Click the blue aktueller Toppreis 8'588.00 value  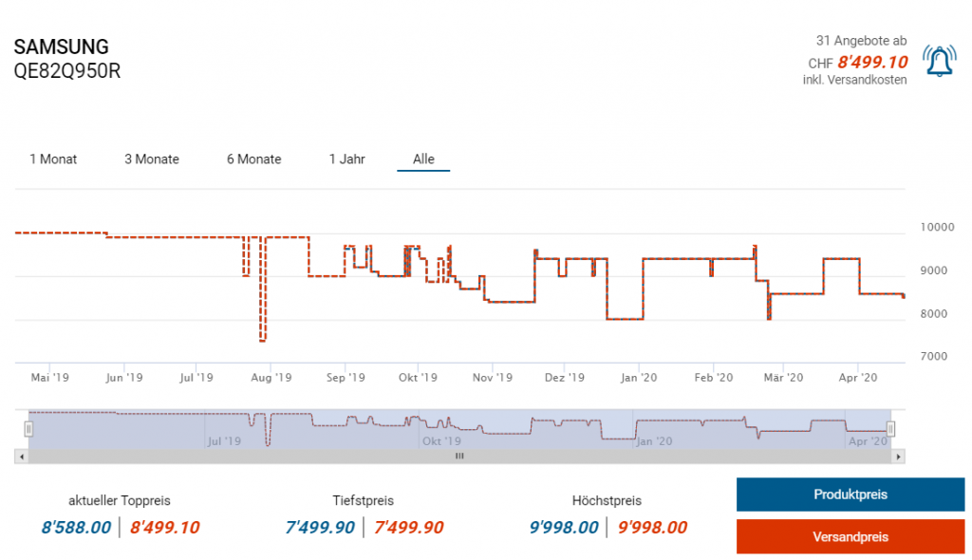coord(76,528)
